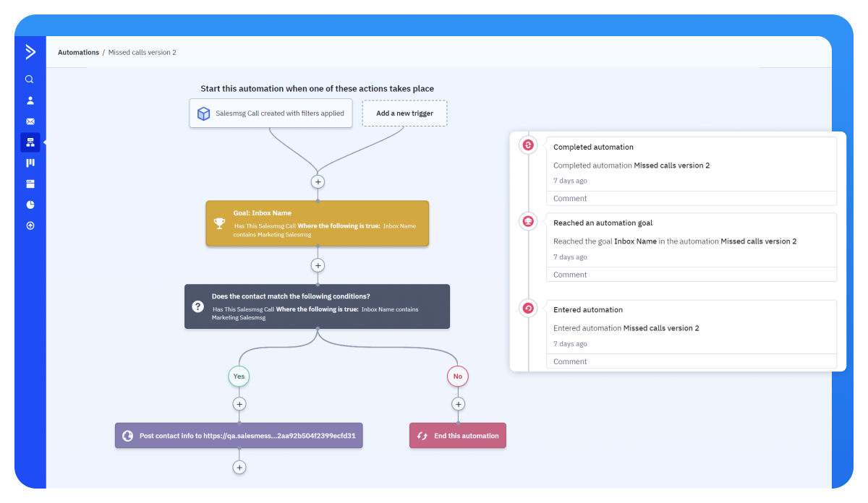Open the Contacts sidebar icon
Screen dimensions: 868x503
click(x=30, y=100)
